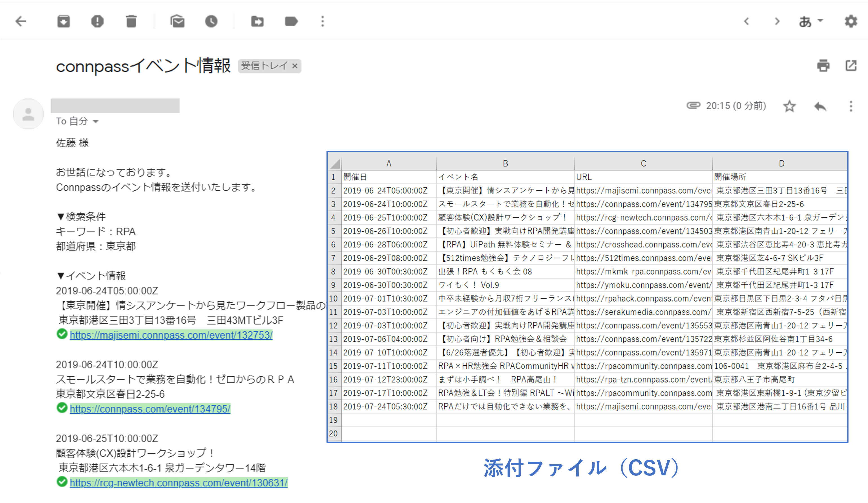868x503 pixels.
Task: Report this email as spam
Action: click(98, 21)
